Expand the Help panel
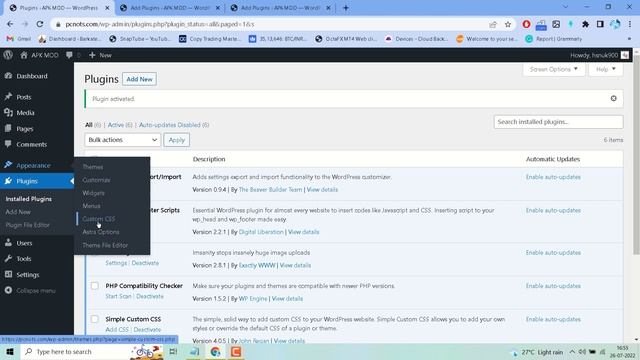The image size is (640, 360). pos(606,69)
